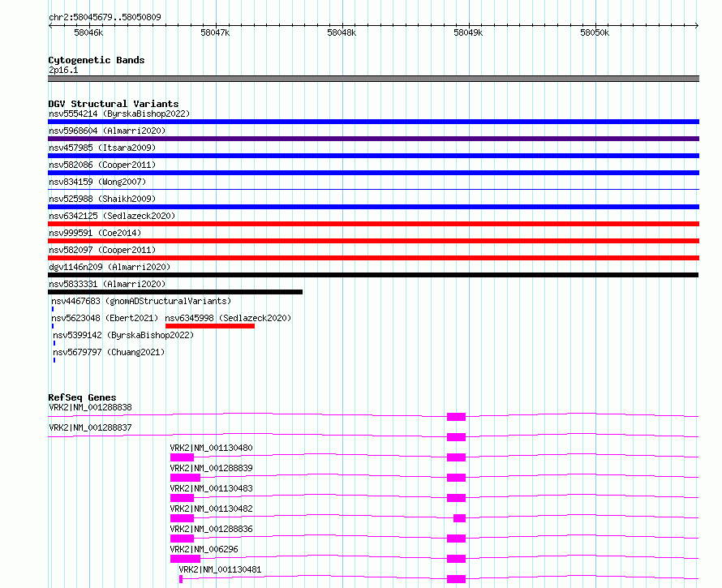This screenshot has height=588, width=722.
Task: Select nsv5833331 (Almarri2020) label
Action: [107, 284]
